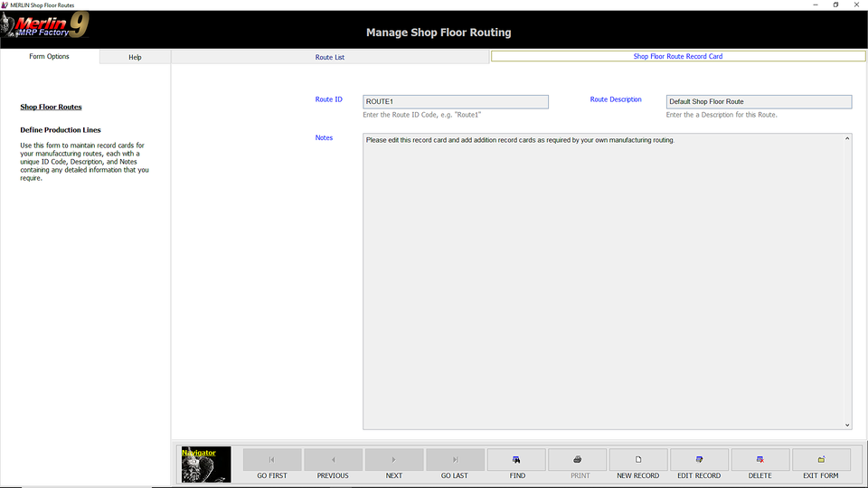Screen dimensions: 868x488
Task: Click the Go First navigation icon
Action: pos(272,460)
